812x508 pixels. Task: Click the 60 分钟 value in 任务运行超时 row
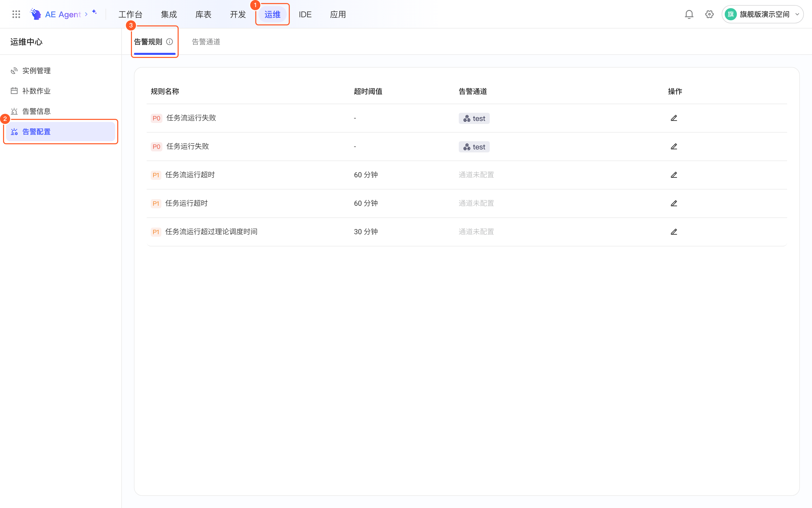point(366,203)
